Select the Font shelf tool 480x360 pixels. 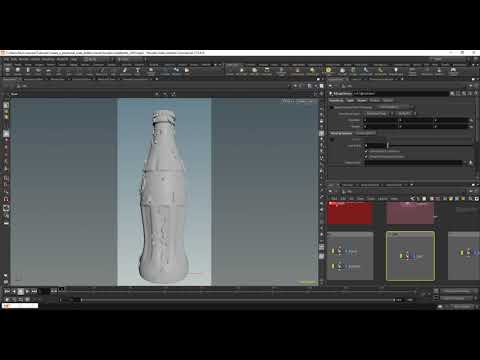click(x=137, y=71)
